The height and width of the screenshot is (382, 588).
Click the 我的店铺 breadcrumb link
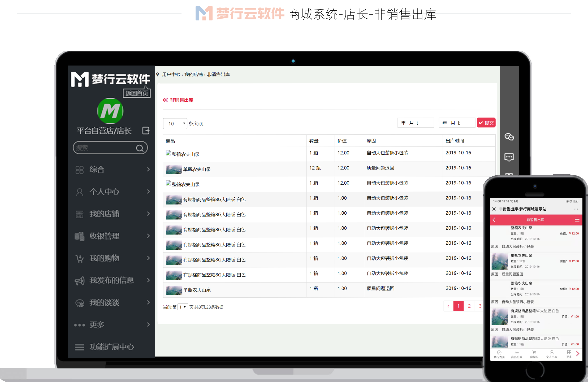pyautogui.click(x=193, y=75)
